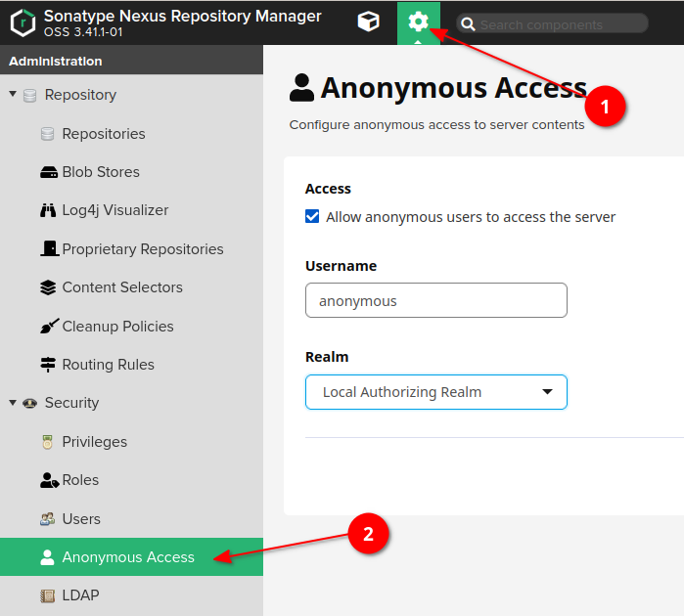Open Routing Rules

click(x=109, y=365)
